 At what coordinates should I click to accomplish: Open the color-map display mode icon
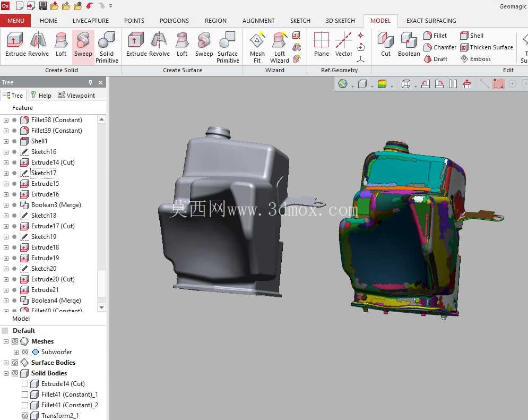(382, 84)
